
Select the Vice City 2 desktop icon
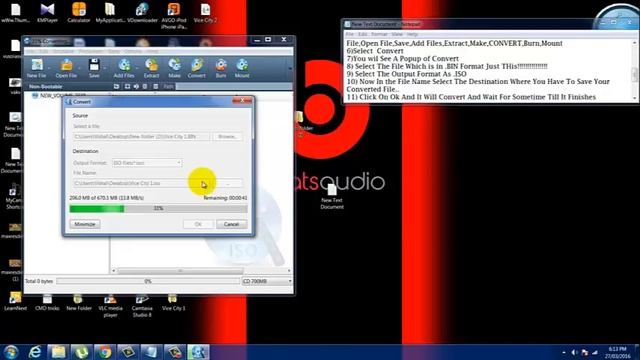point(205,13)
